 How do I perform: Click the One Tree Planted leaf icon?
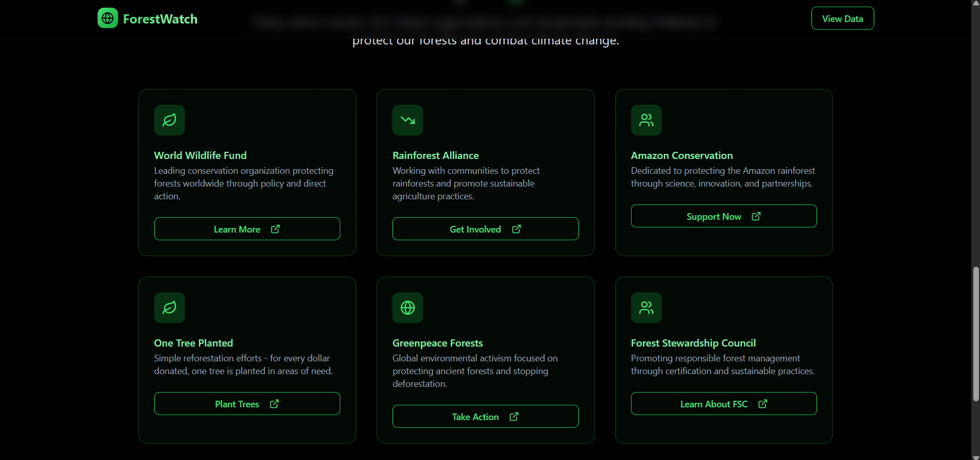170,308
